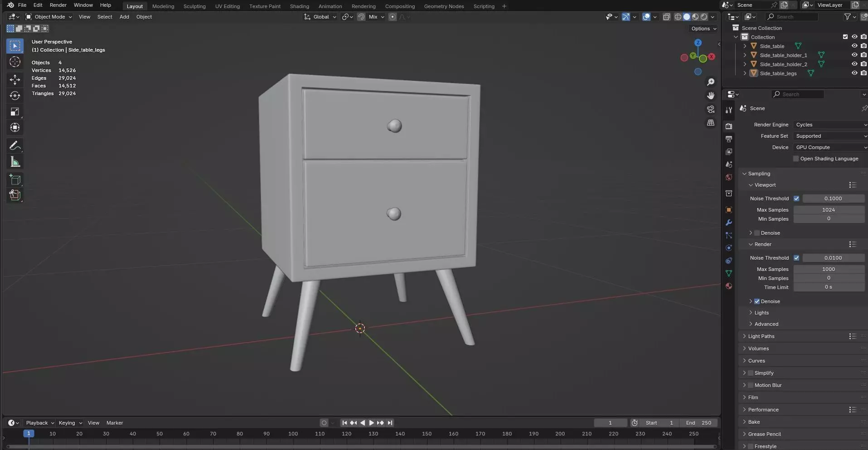Image resolution: width=868 pixels, height=450 pixels.
Task: Expand Side_table_holder_1 in outliner
Action: point(745,55)
